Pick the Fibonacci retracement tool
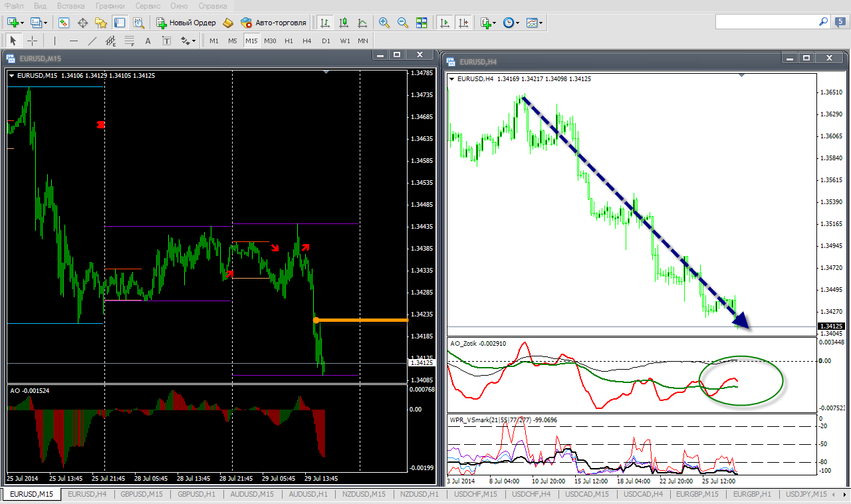Viewport: 851px width, 504px height. point(130,41)
